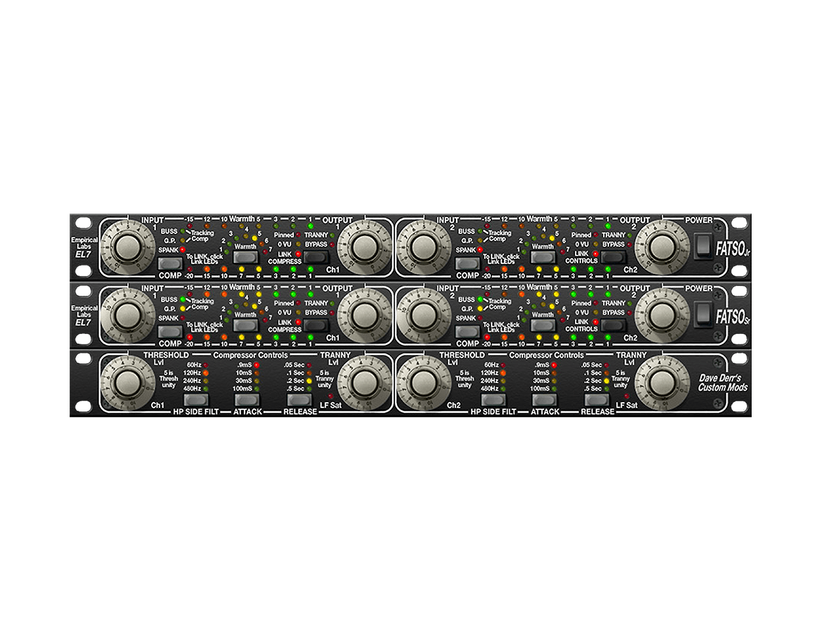Toggle the FATSO Sr POWER switch
Screen dimensions: 820x644
point(704,315)
